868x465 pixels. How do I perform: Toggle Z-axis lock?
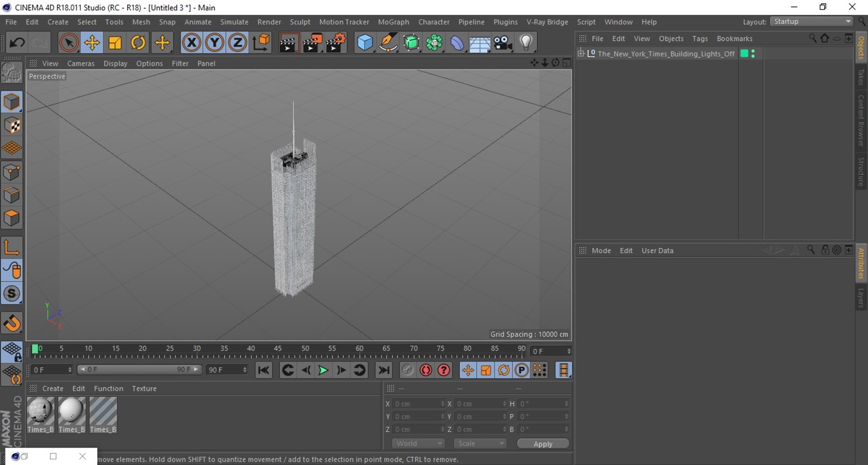coord(238,43)
